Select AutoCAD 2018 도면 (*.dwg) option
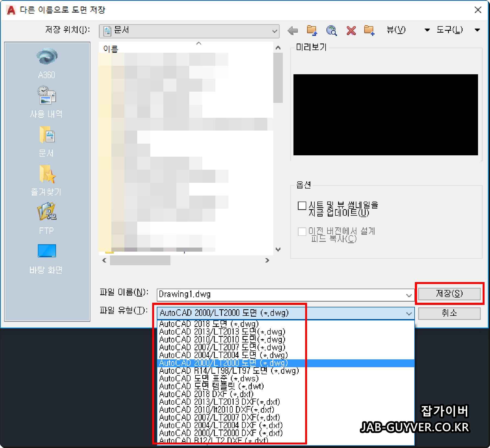 (286, 324)
